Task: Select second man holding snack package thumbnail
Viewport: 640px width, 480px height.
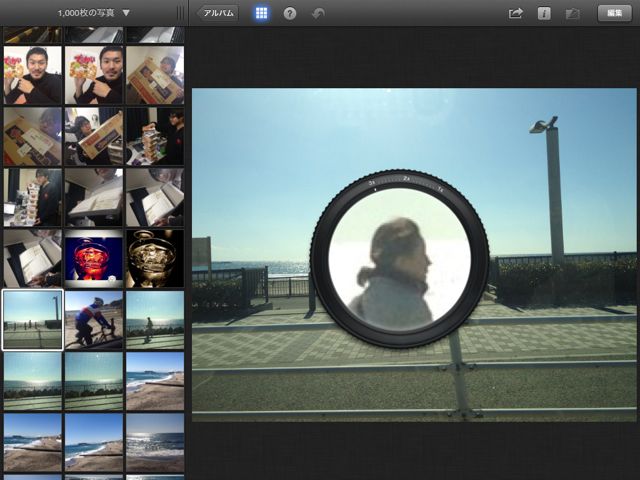Action: click(94, 75)
